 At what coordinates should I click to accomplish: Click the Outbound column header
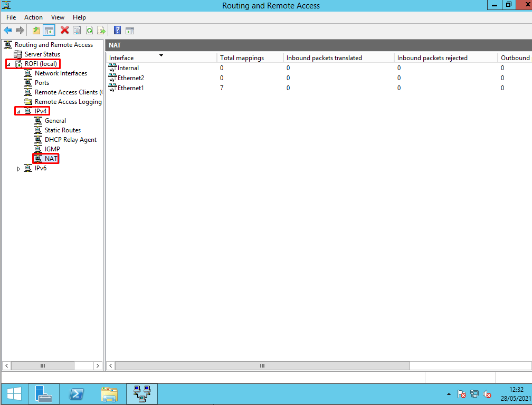coord(515,58)
